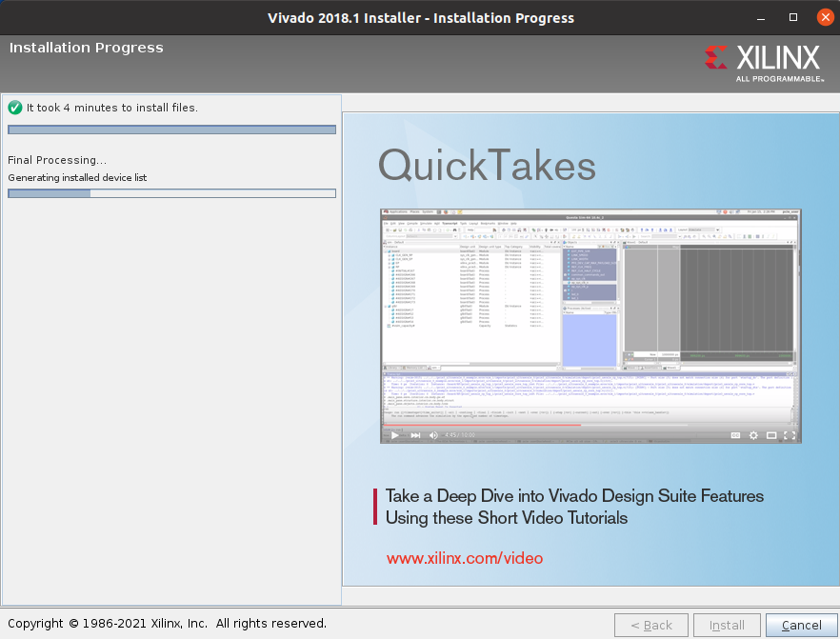Click the copyright Xilinx, Inc. text

click(x=168, y=624)
